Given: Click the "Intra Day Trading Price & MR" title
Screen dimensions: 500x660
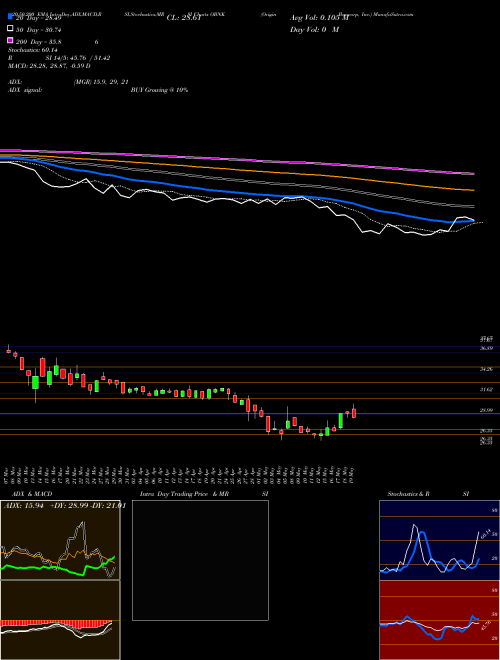Looking at the screenshot, I should pyautogui.click(x=184, y=494).
